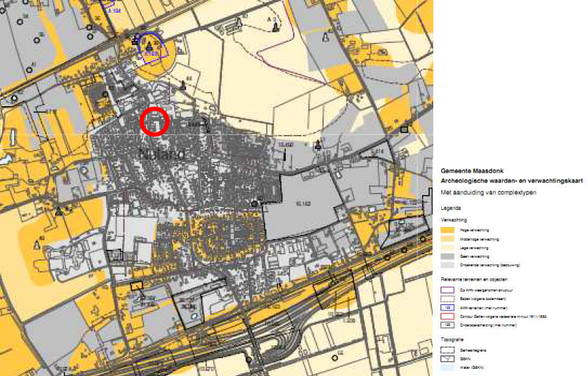
Task: Click the dashed Eerdek legend symbol
Action: tap(448, 299)
